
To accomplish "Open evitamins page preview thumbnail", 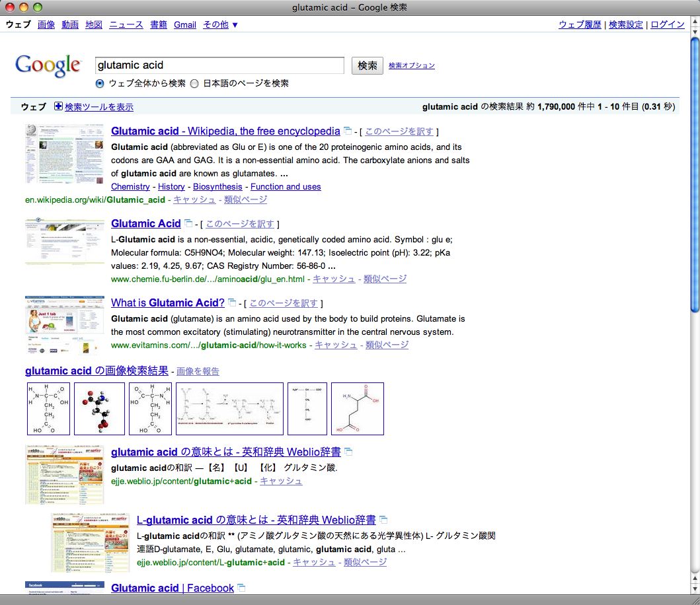I will pos(64,325).
